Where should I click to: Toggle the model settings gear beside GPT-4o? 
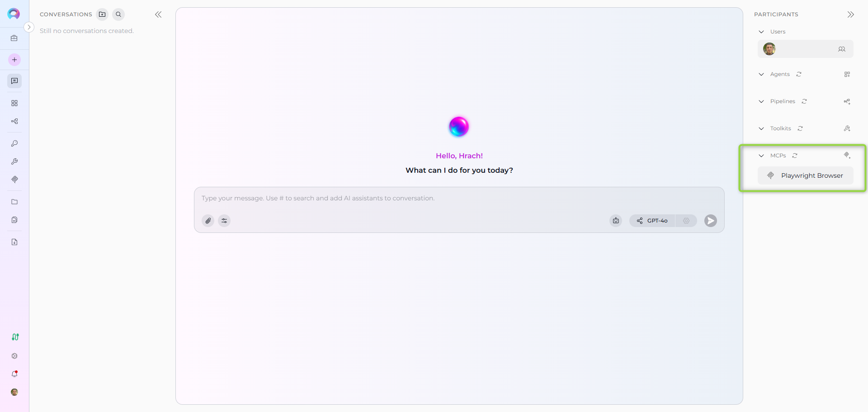(x=686, y=221)
